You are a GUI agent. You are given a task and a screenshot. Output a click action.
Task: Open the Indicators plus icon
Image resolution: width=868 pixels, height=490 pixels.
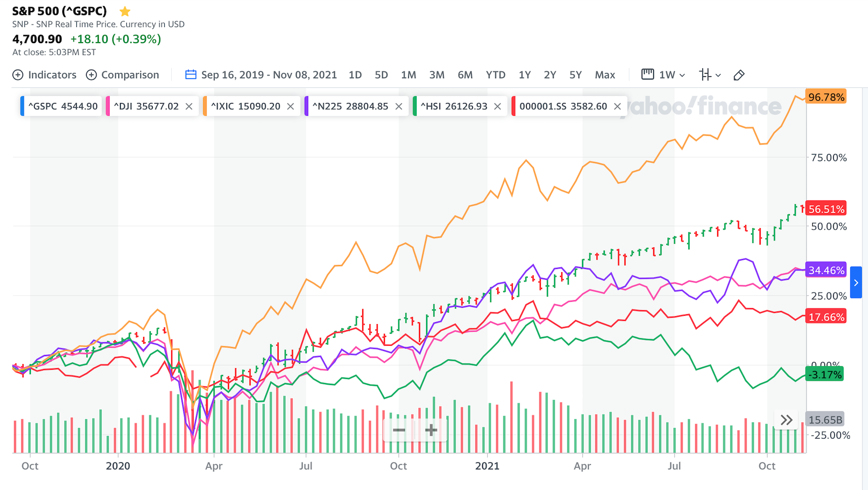pyautogui.click(x=18, y=75)
